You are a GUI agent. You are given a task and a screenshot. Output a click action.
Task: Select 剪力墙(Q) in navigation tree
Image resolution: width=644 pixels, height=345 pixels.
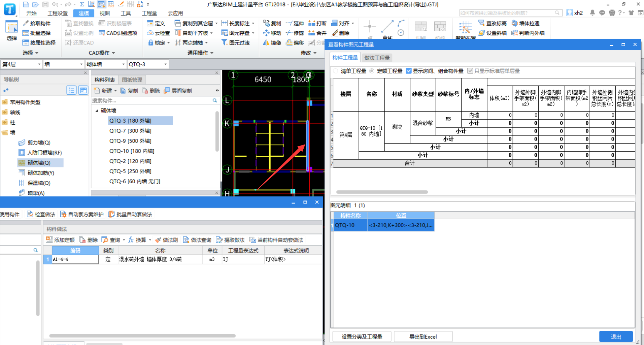(39, 143)
